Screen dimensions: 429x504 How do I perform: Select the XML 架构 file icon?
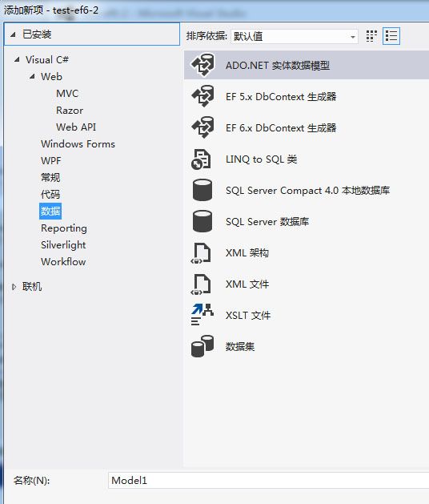pyautogui.click(x=201, y=253)
